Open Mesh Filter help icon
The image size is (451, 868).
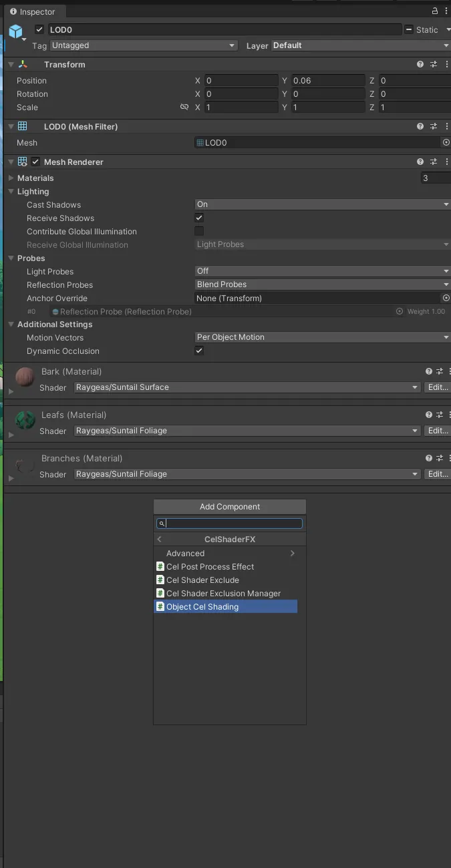coord(420,126)
